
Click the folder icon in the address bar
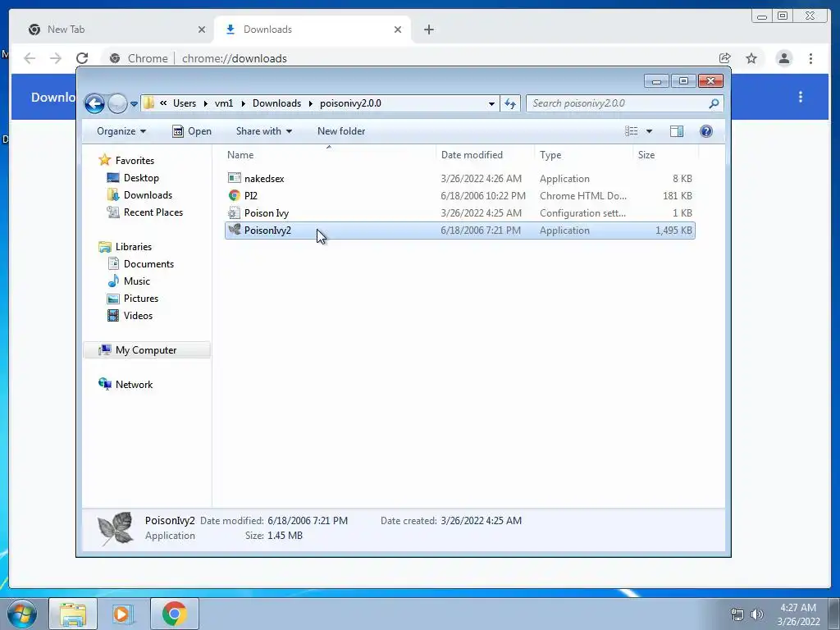coord(149,103)
